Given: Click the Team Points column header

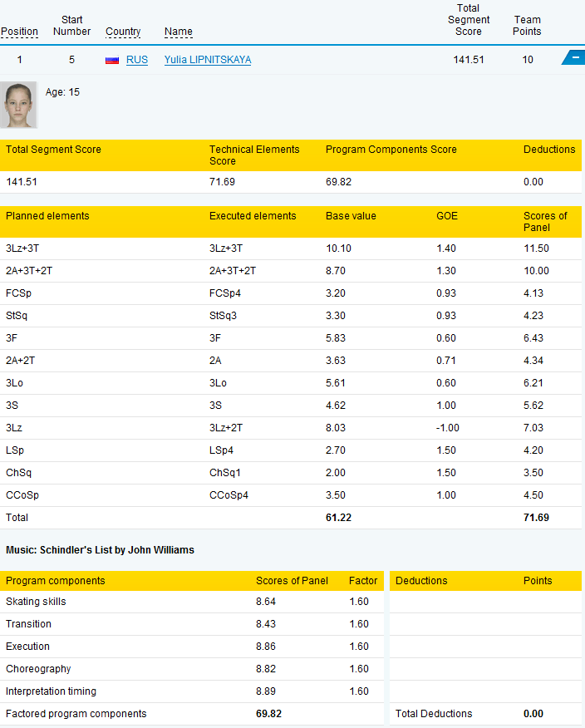Looking at the screenshot, I should pyautogui.click(x=527, y=26).
